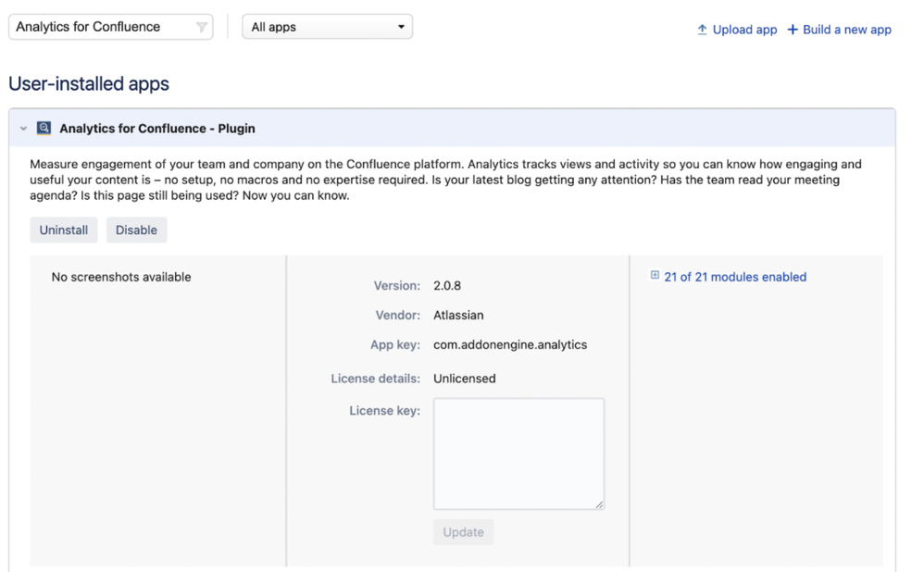
Task: Click the License details: label
Action: [375, 379]
